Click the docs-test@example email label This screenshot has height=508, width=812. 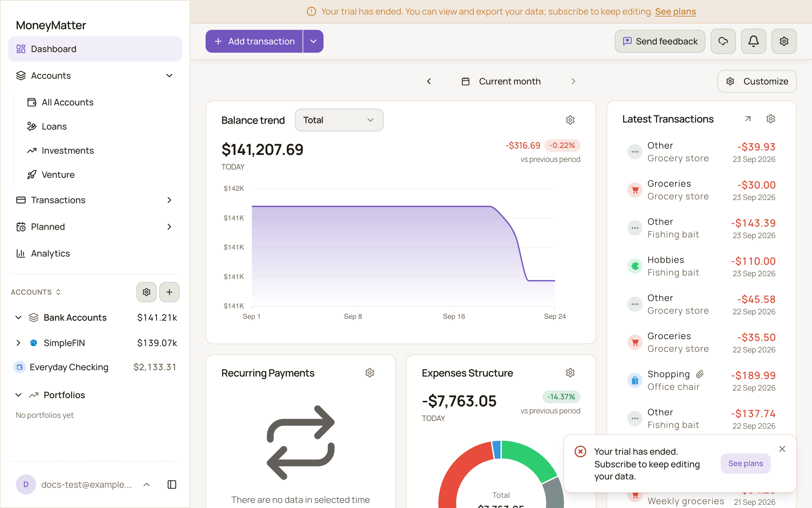click(x=87, y=484)
